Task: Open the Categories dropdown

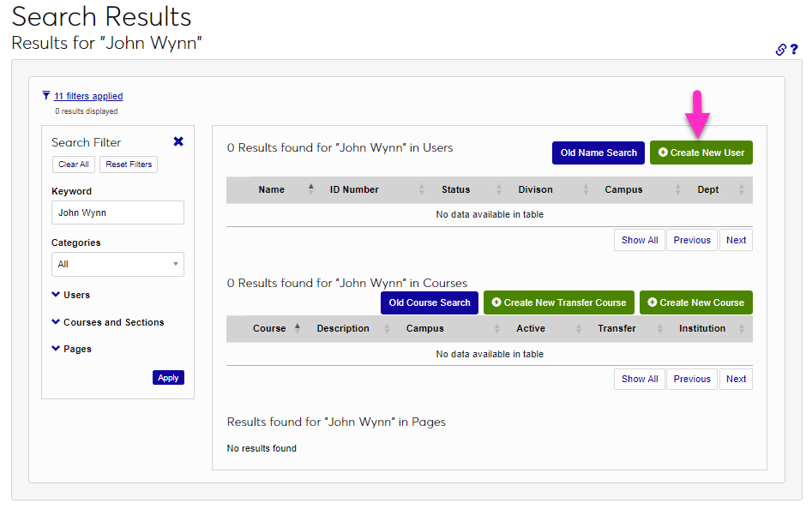Action: pyautogui.click(x=117, y=264)
